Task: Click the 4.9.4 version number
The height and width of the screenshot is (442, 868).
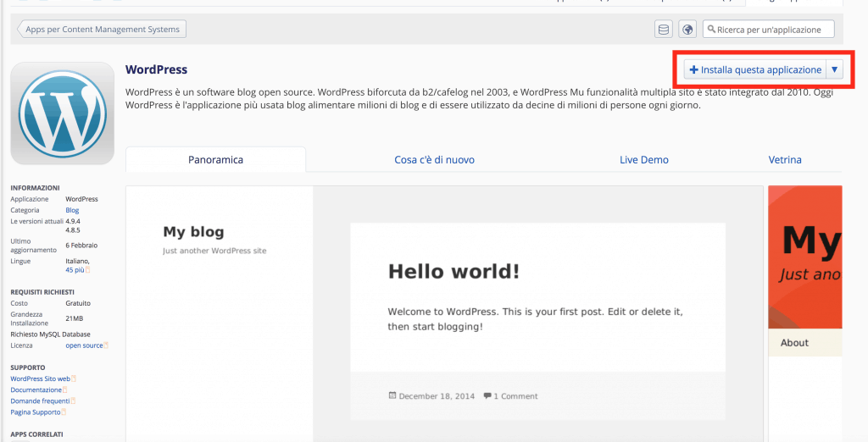Action: [73, 221]
